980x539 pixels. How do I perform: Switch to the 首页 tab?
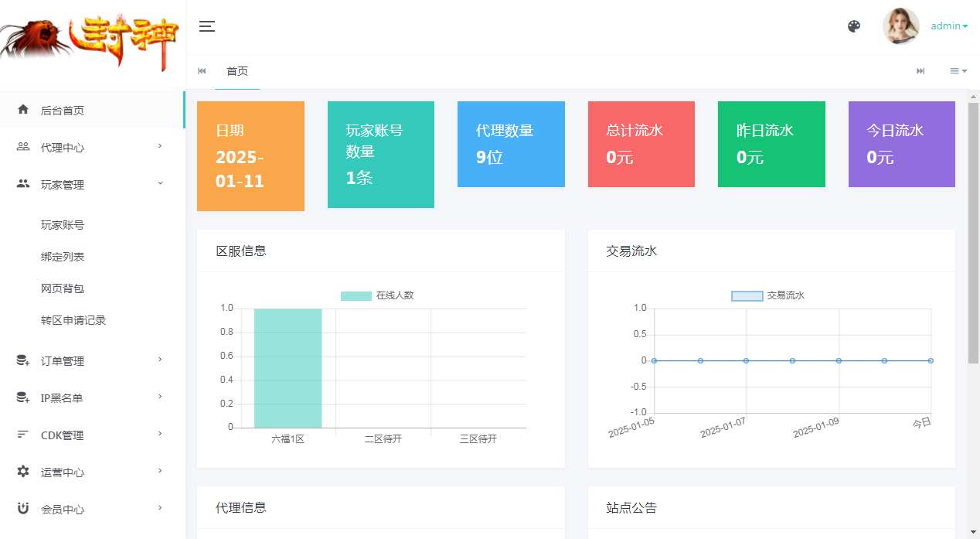point(237,71)
